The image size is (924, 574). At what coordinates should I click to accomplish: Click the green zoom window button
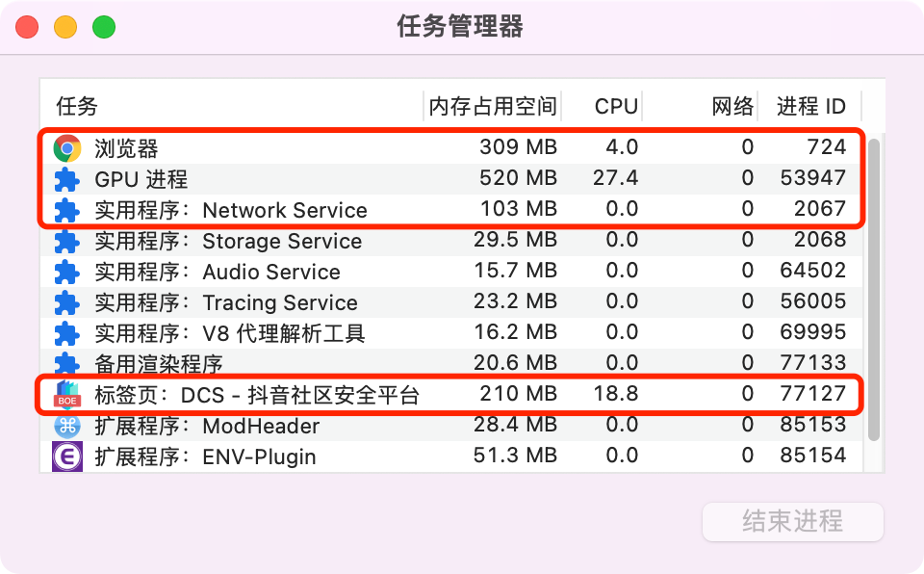point(104,27)
